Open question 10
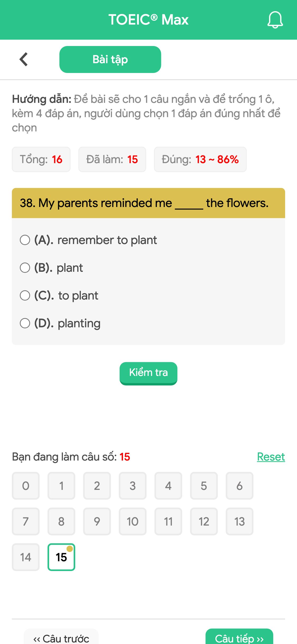 pos(133,521)
